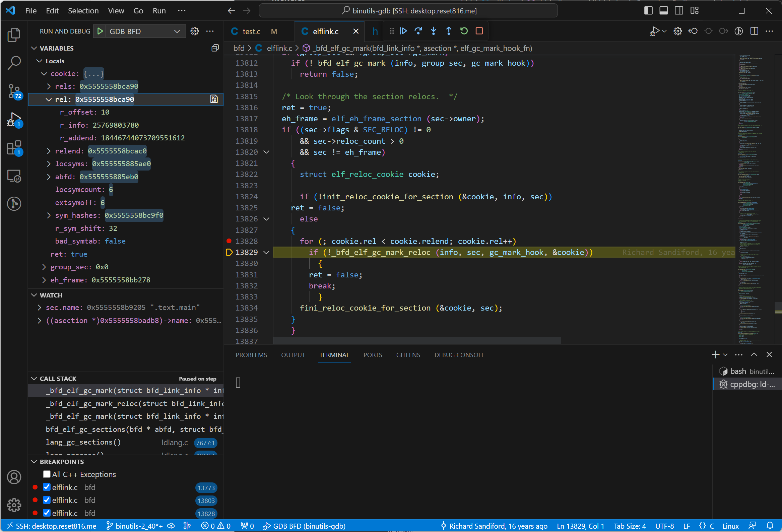The width and height of the screenshot is (782, 532).
Task: Switch to the DEBUG CONSOLE panel tab
Action: coord(459,355)
